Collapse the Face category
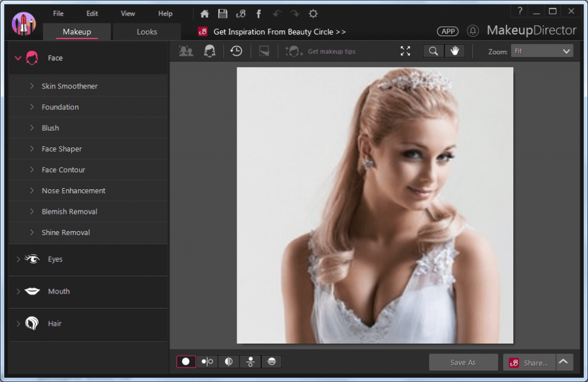Viewport: 588px width, 382px height. click(x=18, y=58)
